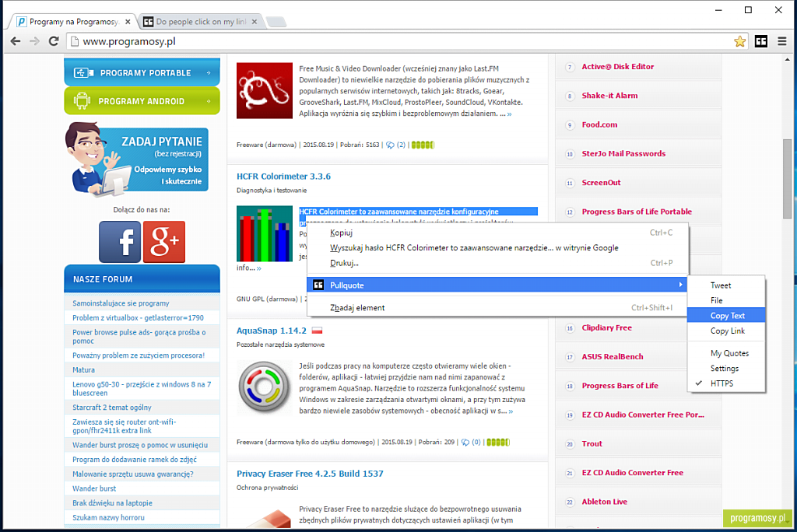
Task: Open Active@ Disk Editor in ranking list
Action: pos(617,67)
